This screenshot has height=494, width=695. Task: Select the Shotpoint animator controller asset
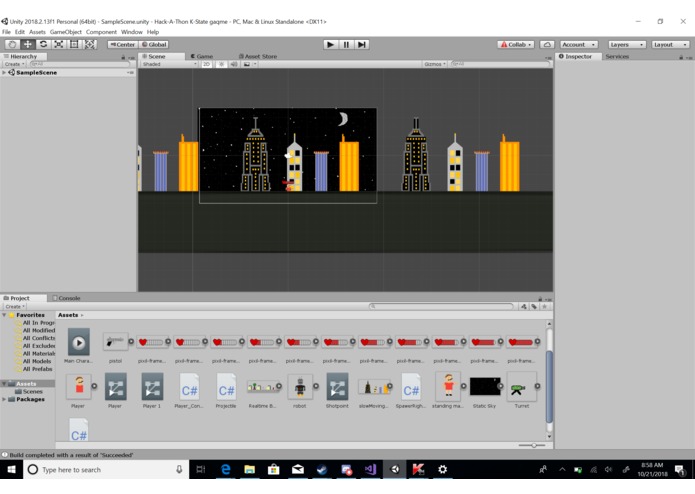(337, 391)
